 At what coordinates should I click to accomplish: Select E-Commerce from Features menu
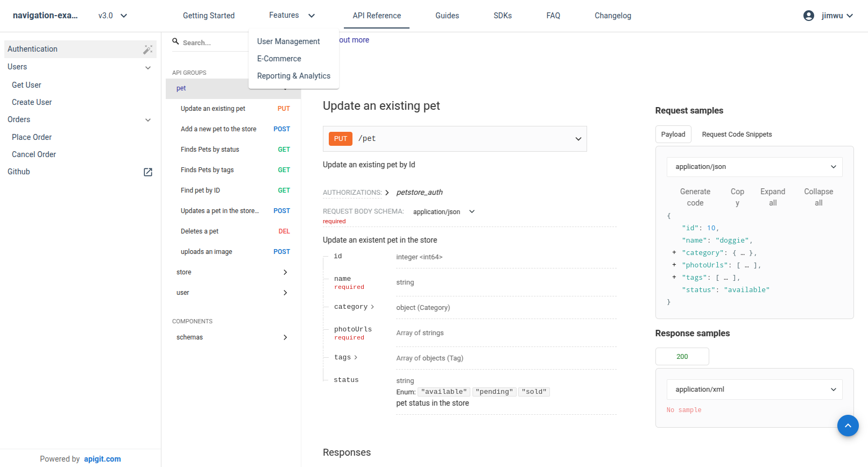click(294, 59)
